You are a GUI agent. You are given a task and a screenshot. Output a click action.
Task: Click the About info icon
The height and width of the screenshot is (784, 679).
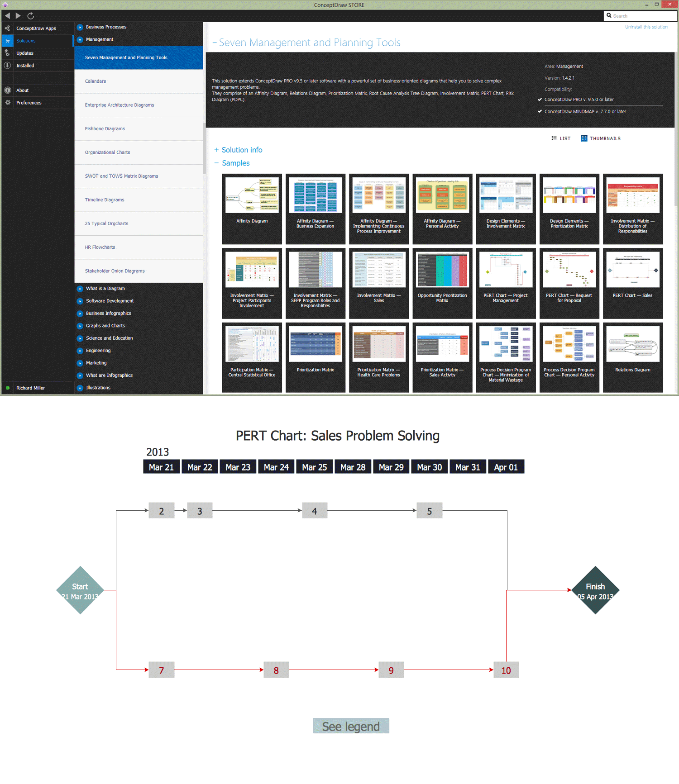pyautogui.click(x=7, y=90)
